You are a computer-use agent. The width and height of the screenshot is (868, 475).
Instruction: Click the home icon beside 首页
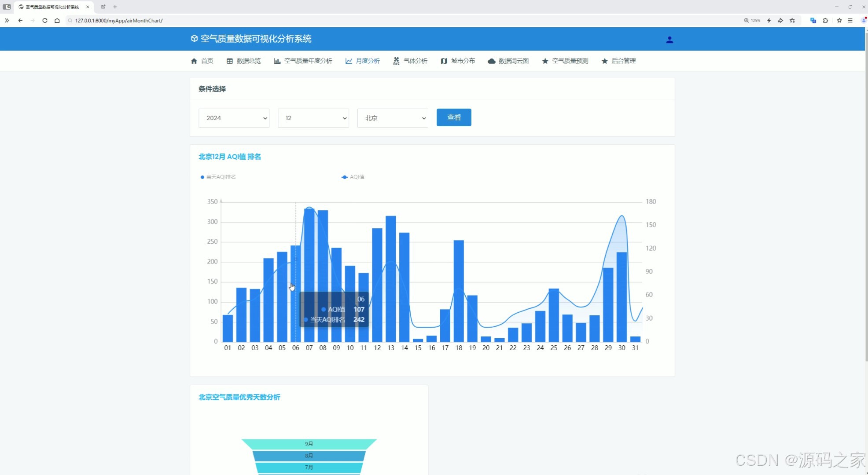(194, 61)
